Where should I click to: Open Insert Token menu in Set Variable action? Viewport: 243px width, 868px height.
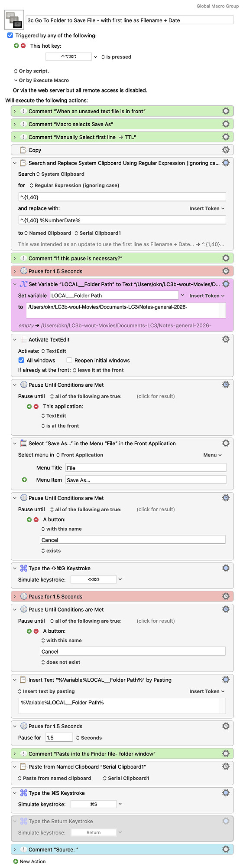click(207, 296)
